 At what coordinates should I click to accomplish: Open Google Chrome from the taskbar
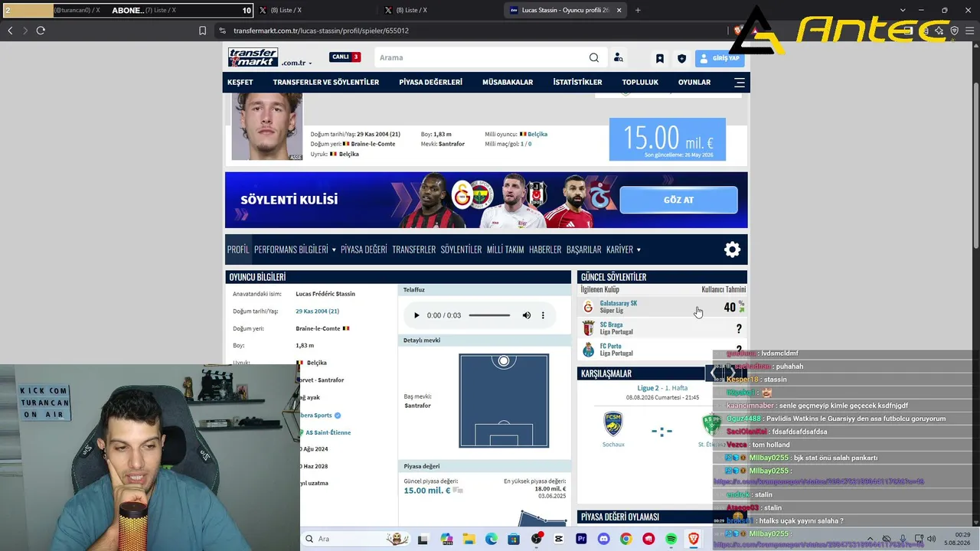pos(626,539)
